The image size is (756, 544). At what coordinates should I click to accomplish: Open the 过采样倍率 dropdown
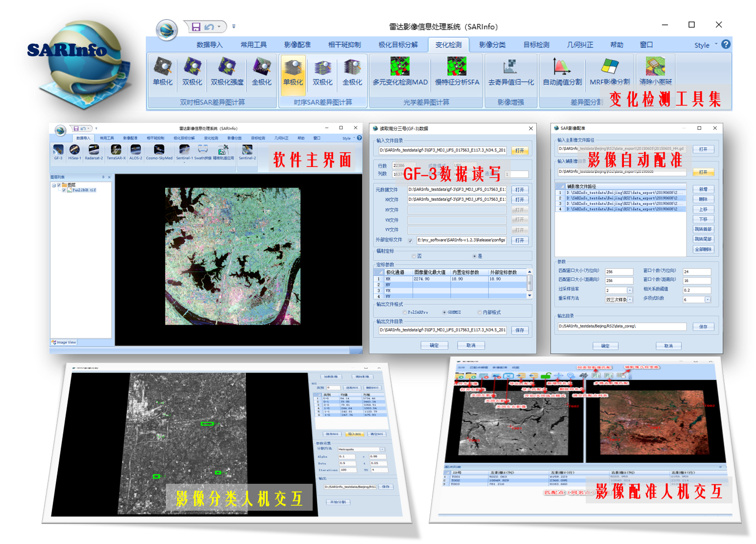coord(630,290)
